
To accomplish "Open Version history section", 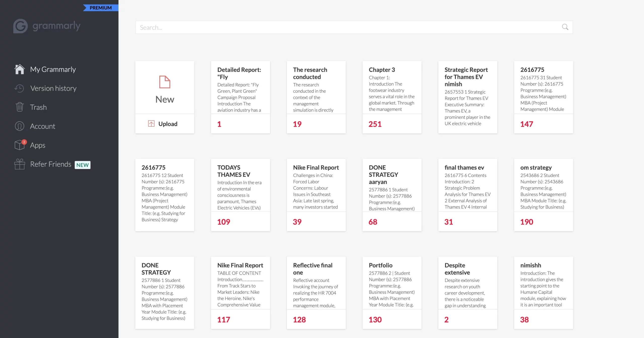I will [x=53, y=88].
